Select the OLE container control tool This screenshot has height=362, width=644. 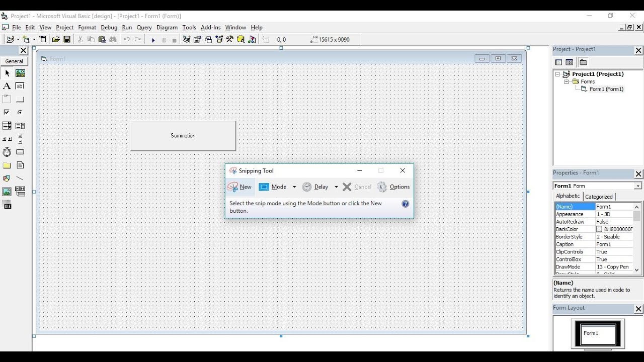tap(7, 205)
